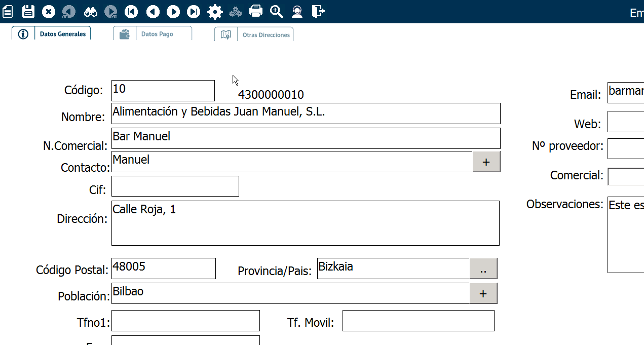Image resolution: width=644 pixels, height=345 pixels.
Task: Open search with the binoculars icon
Action: point(90,11)
